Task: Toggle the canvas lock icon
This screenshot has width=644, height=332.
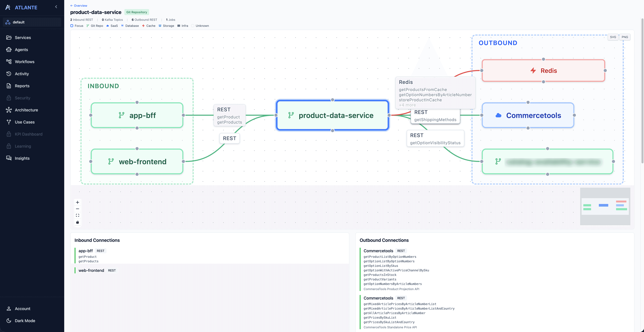Action: pyautogui.click(x=77, y=222)
